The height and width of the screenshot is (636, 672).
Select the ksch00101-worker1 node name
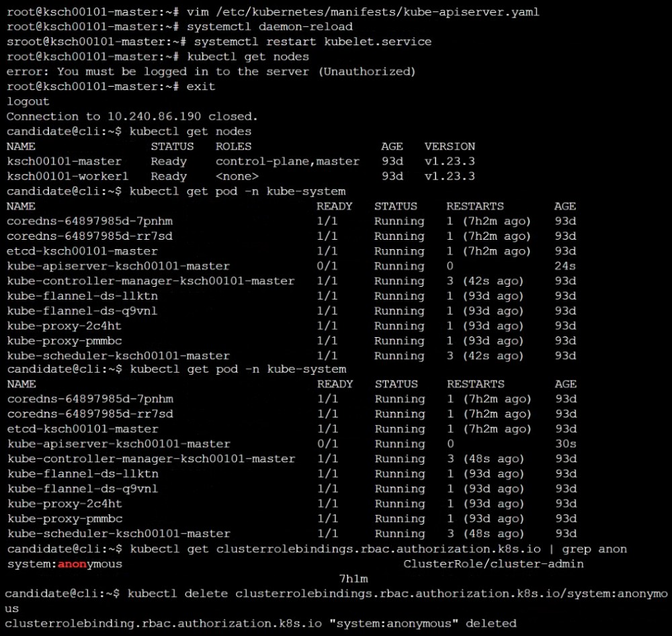tap(67, 176)
